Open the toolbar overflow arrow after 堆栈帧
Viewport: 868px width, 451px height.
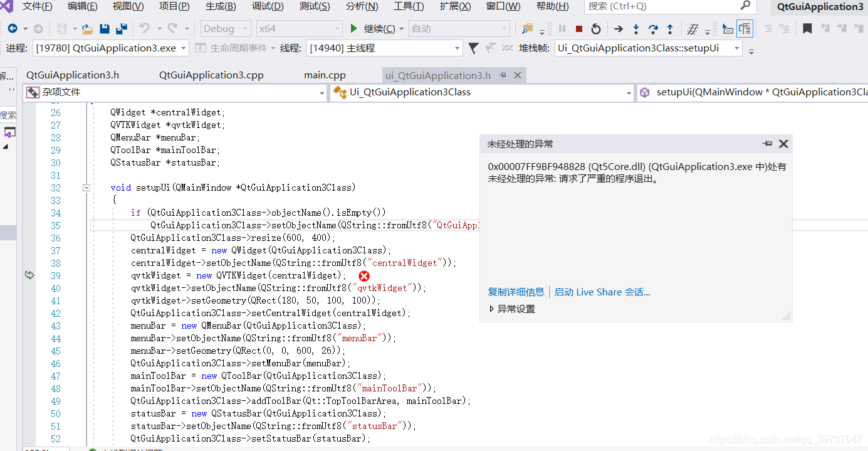click(x=751, y=51)
